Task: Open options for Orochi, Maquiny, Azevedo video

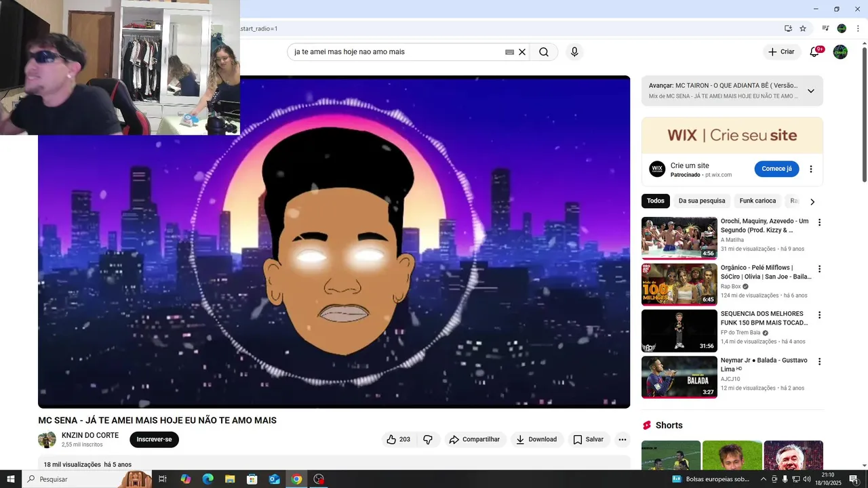Action: pyautogui.click(x=819, y=222)
